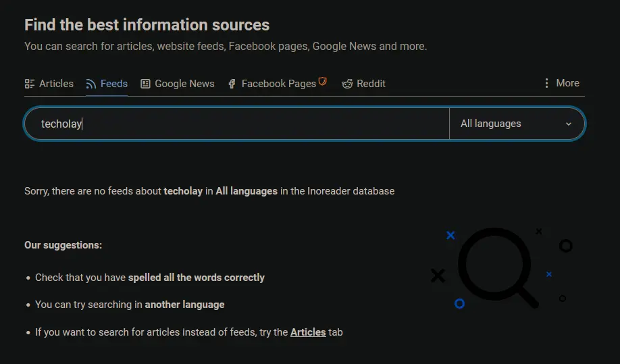Click the Facebook logo icon
This screenshot has height=364, width=620.
(x=232, y=84)
